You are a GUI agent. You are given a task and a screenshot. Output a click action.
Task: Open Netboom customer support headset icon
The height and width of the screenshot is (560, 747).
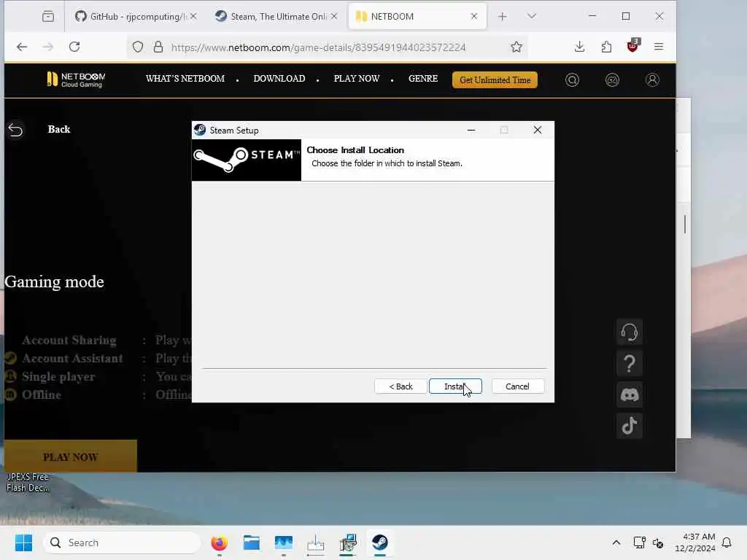coord(630,332)
